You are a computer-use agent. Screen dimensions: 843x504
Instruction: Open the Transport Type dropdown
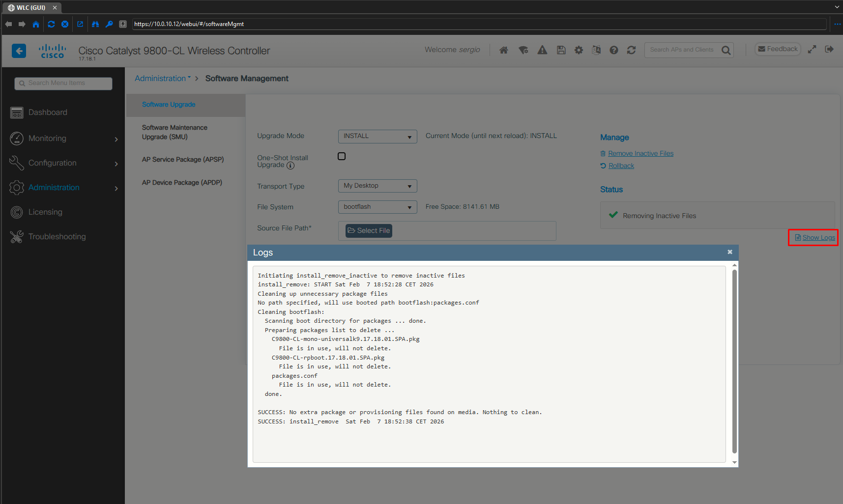[378, 186]
